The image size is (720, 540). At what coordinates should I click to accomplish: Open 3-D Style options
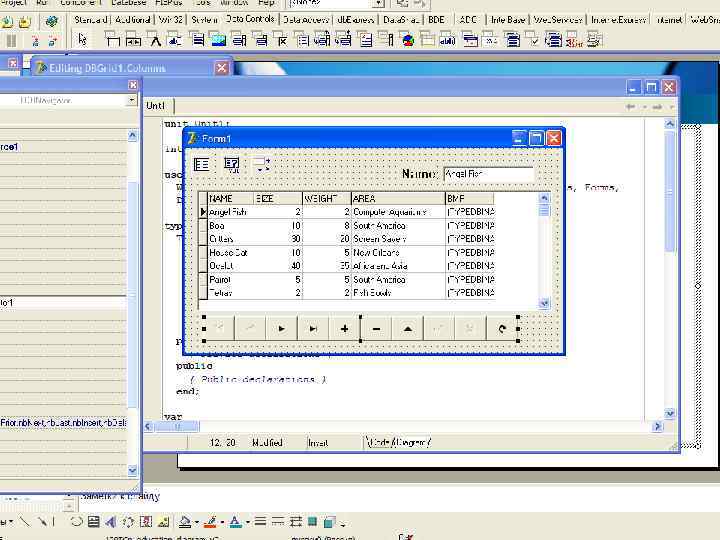(x=329, y=522)
